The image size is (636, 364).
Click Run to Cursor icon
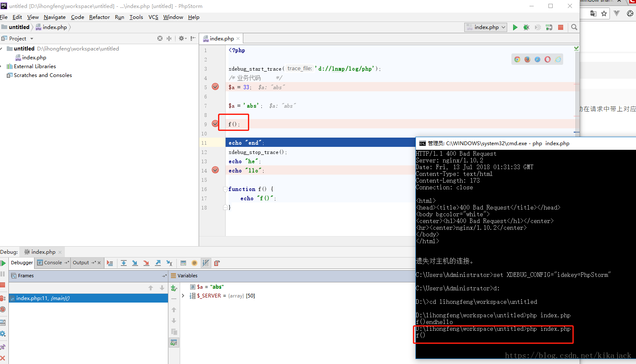169,263
